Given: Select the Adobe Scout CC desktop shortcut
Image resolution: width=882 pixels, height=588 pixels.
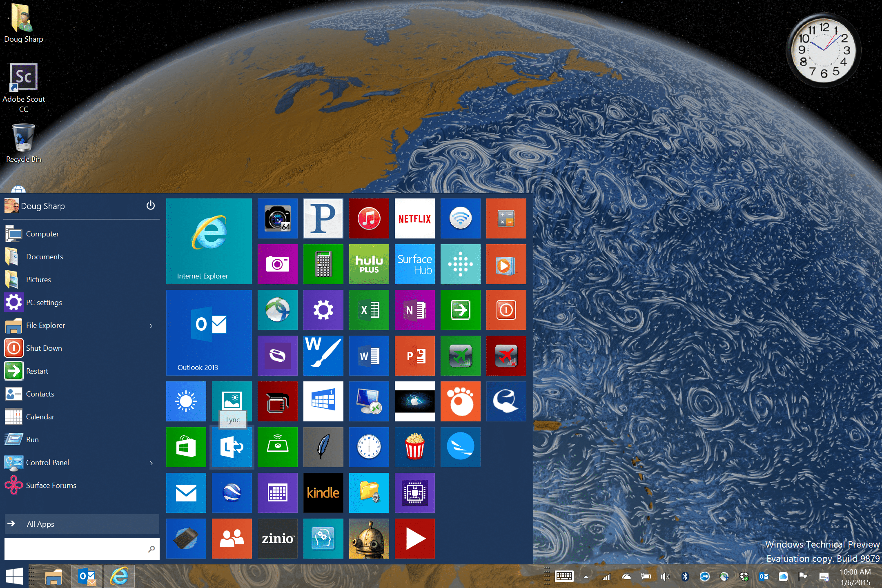Looking at the screenshot, I should pyautogui.click(x=24, y=88).
